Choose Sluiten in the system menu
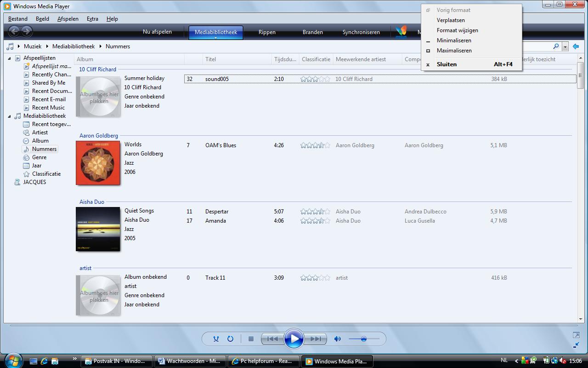The height and width of the screenshot is (368, 588). pyautogui.click(x=471, y=64)
